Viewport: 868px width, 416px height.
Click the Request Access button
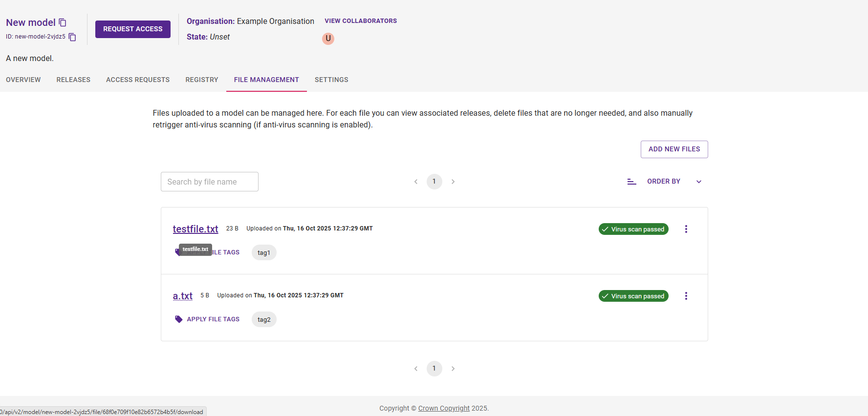pyautogui.click(x=132, y=29)
